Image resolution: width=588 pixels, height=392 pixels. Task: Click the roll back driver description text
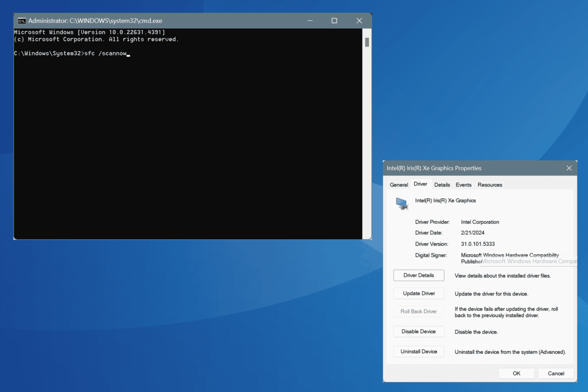pos(506,312)
